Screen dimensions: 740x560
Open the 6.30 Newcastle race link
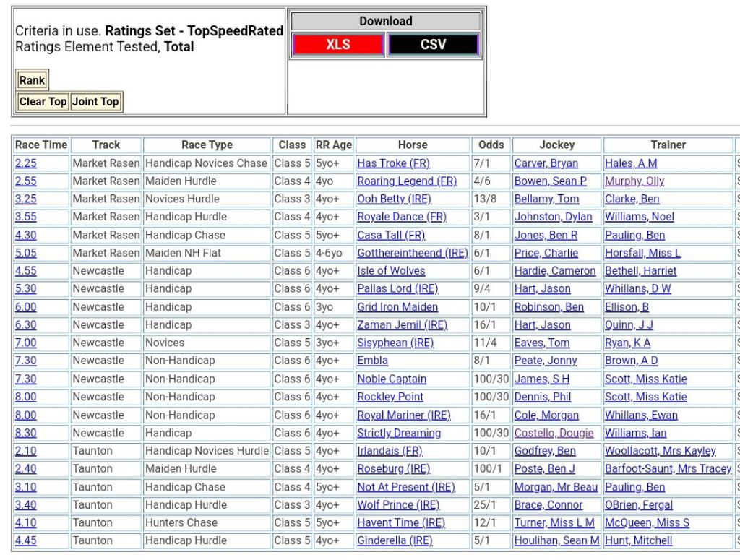(x=25, y=325)
